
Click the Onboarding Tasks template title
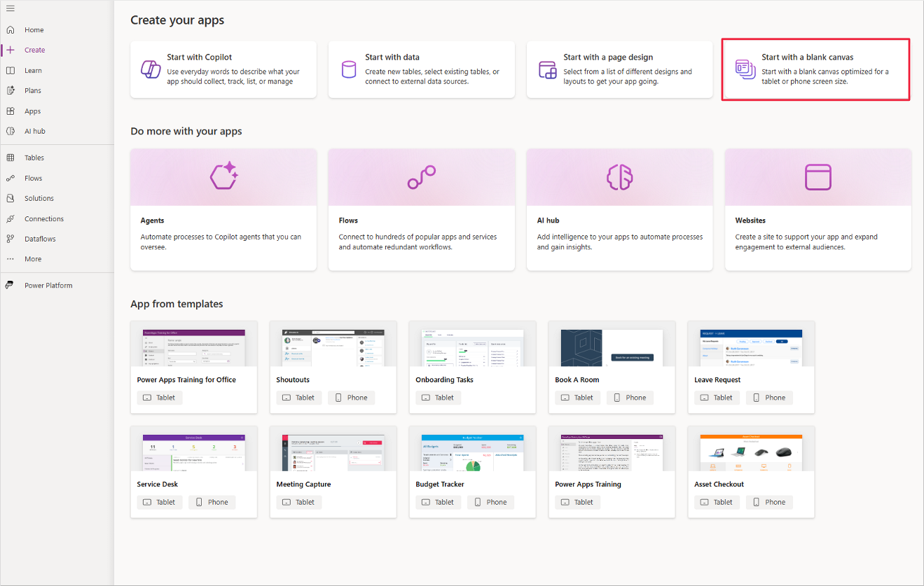click(445, 380)
